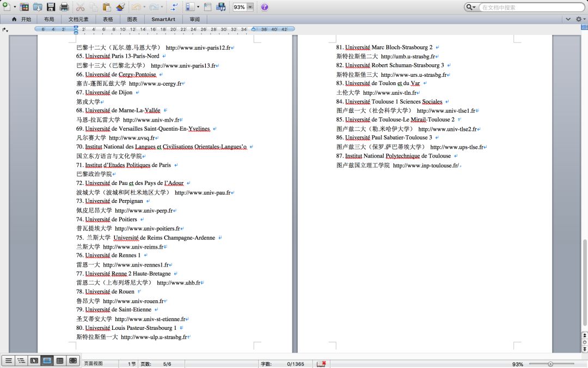Click the Cut scissors icon
Screen dimensions: 588x368
80,7
